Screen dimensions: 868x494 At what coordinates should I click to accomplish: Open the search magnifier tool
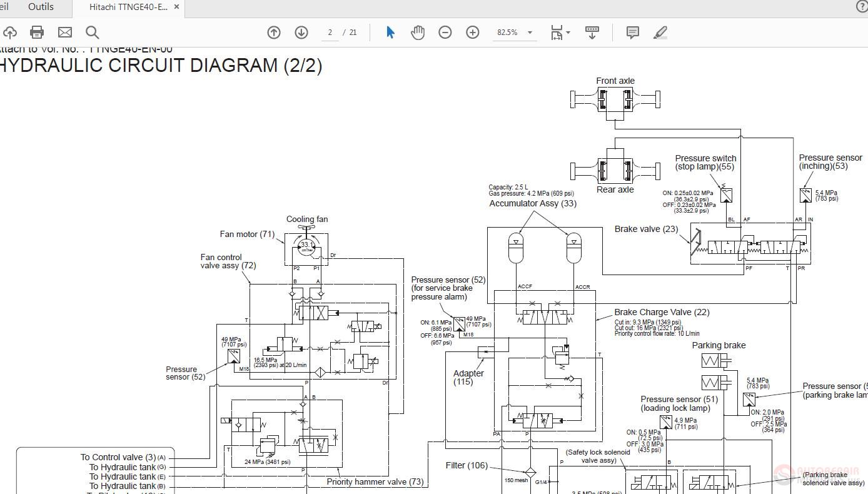click(x=93, y=33)
